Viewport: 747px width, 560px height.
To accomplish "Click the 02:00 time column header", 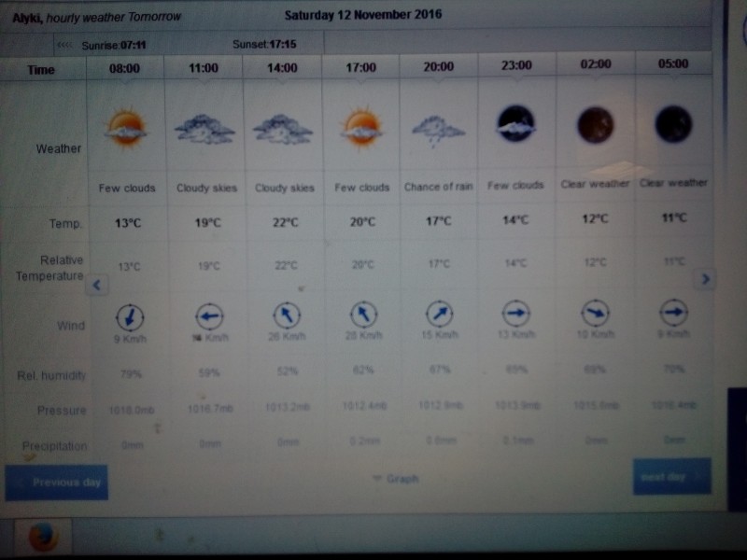I will coord(596,63).
